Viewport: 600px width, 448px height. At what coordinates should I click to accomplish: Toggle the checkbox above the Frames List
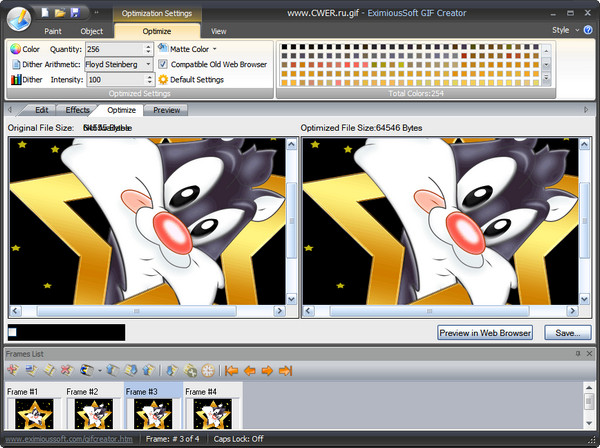13,332
